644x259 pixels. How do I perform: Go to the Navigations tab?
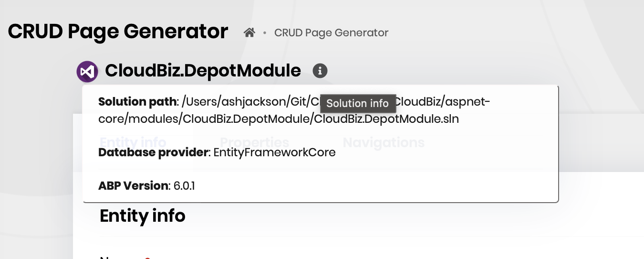tap(384, 142)
